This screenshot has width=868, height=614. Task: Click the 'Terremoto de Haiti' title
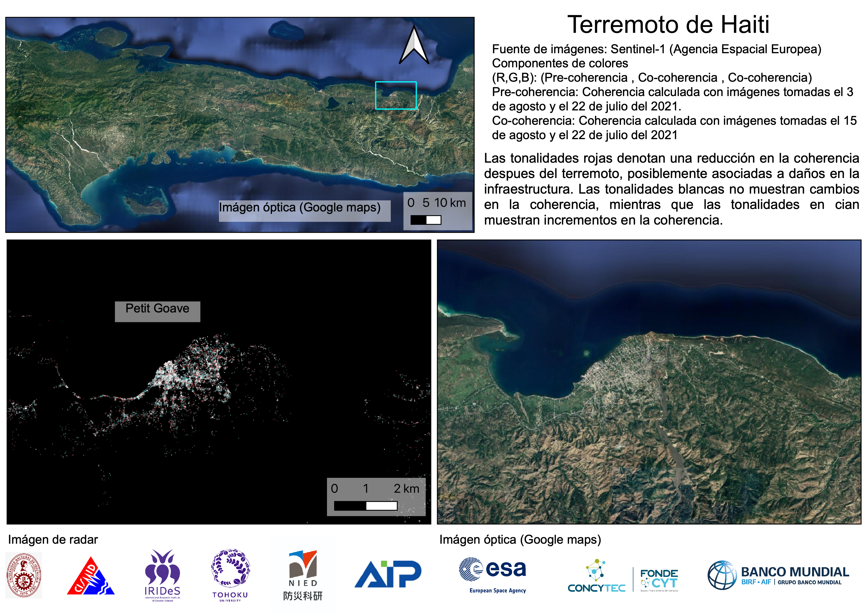click(668, 25)
